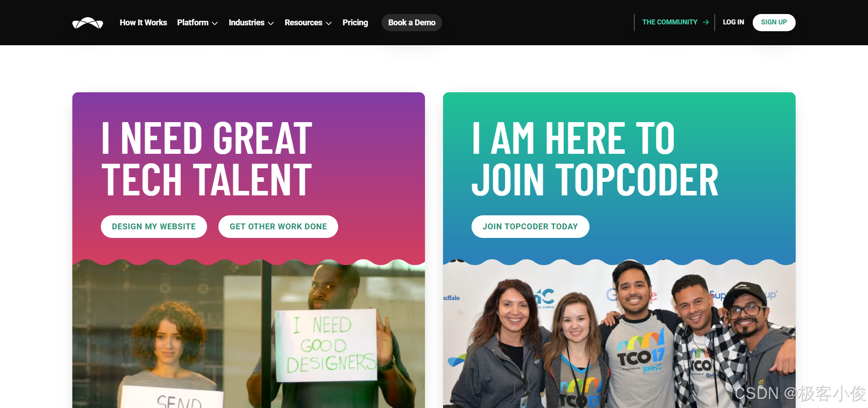Click the I Need Great Tech Talent heading
868x408 pixels.
coord(207,159)
